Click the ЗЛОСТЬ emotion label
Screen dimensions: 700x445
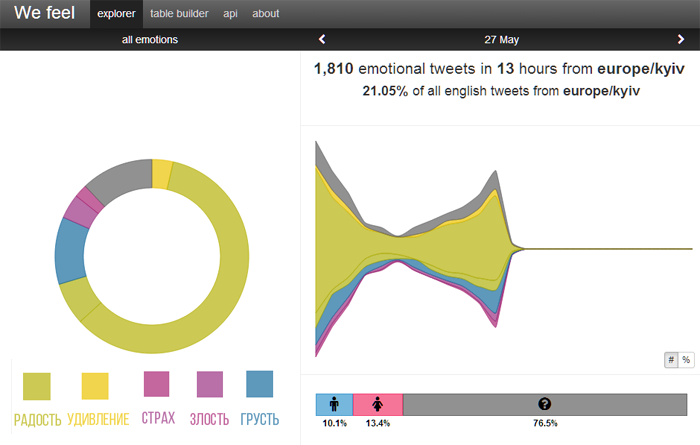point(210,418)
